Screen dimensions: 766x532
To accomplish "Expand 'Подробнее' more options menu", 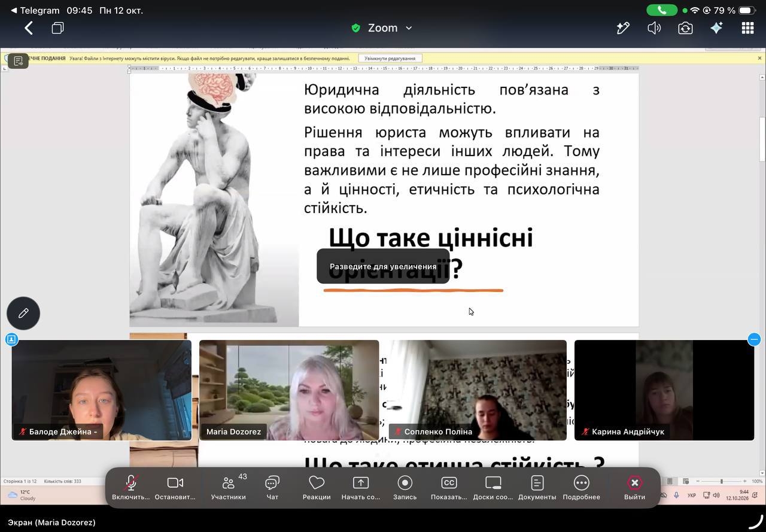I will click(582, 488).
